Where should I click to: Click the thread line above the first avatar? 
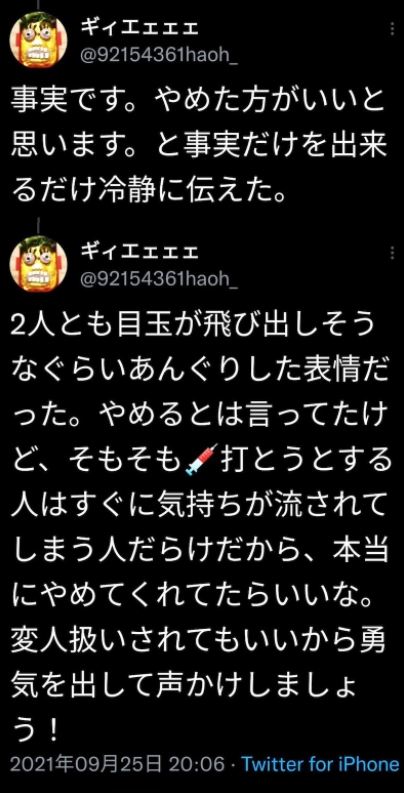pos(38,4)
